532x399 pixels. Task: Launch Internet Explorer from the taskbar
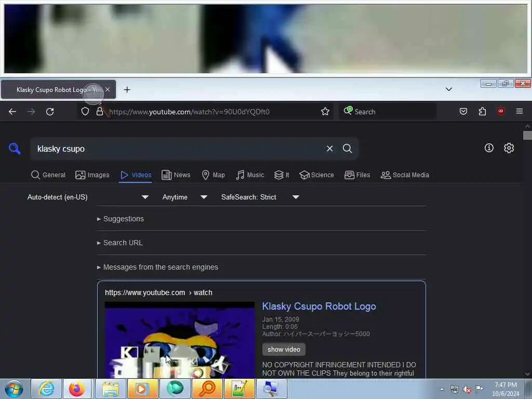(46, 389)
